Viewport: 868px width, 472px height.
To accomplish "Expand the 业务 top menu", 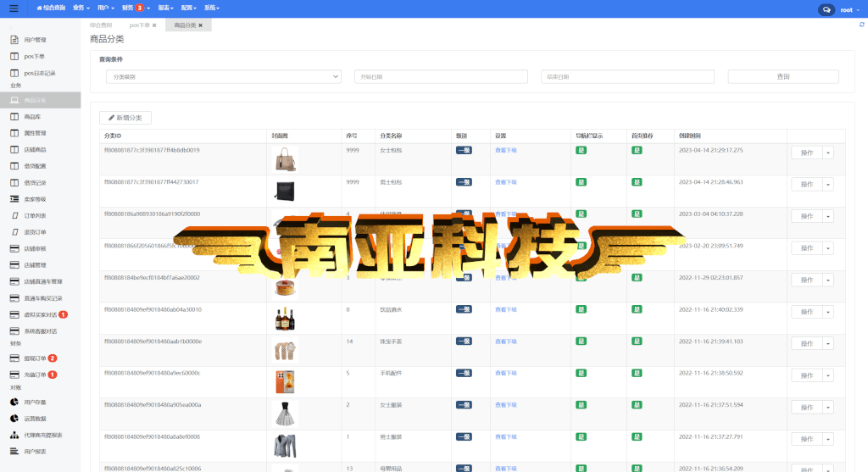I will click(x=81, y=8).
